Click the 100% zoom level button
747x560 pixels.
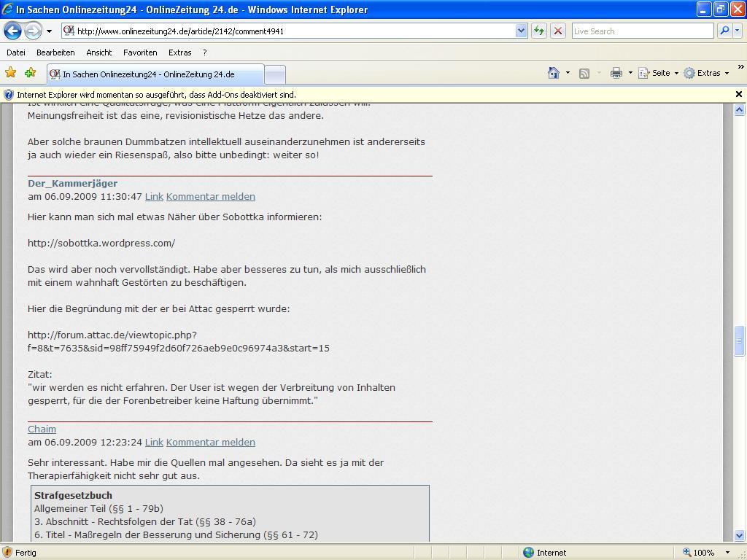tap(698, 553)
